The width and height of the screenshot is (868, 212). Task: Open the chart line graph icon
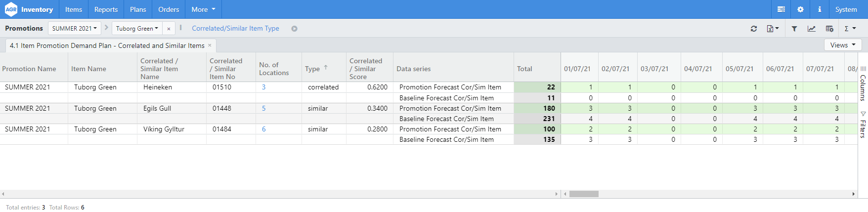coord(812,29)
